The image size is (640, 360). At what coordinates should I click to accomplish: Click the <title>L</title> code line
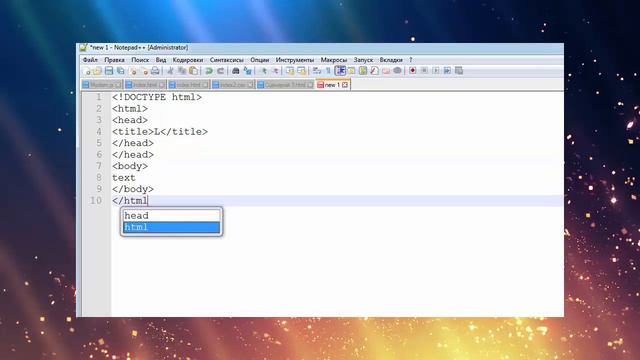(160, 132)
